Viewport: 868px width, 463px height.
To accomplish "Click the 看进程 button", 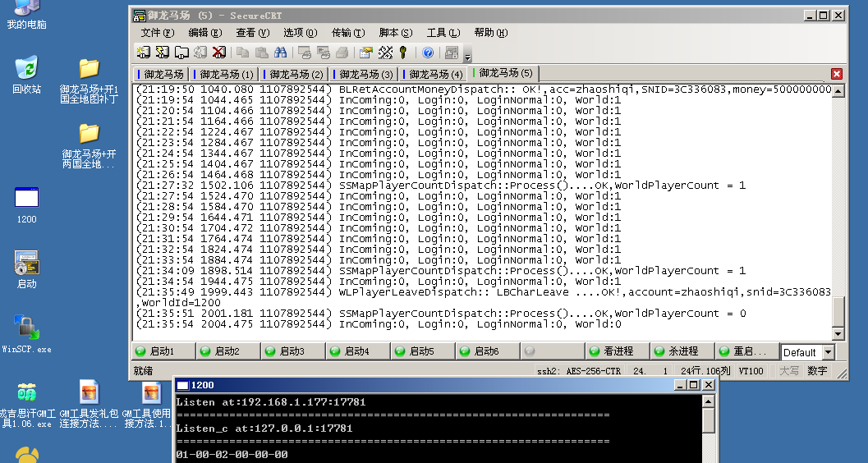I will [x=618, y=351].
